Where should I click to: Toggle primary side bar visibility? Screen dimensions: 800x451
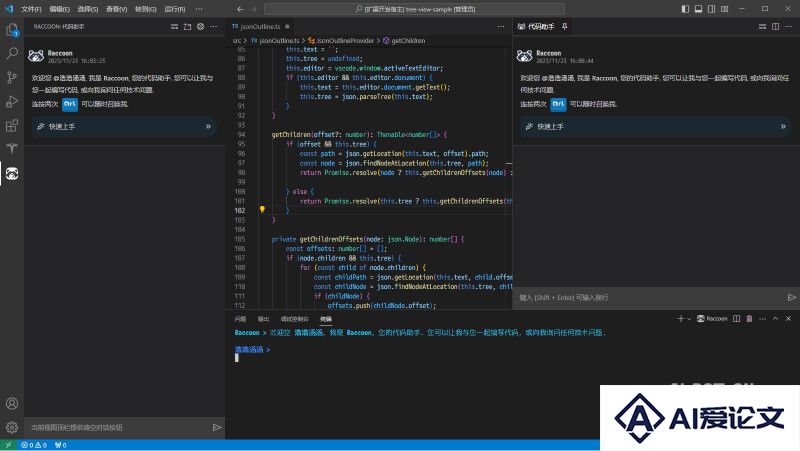[x=685, y=9]
